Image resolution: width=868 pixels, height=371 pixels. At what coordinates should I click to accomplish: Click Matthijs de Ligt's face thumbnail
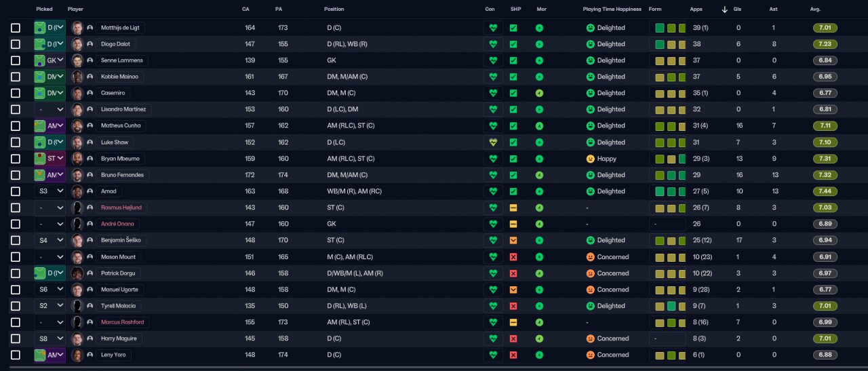[77, 28]
